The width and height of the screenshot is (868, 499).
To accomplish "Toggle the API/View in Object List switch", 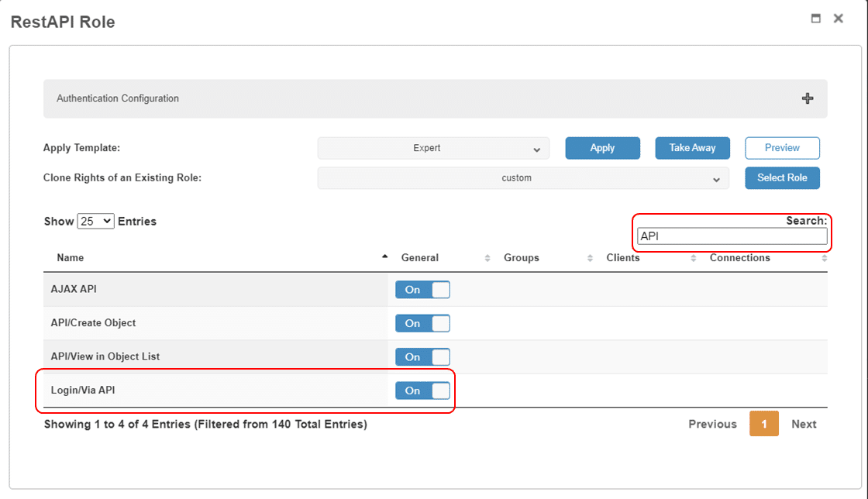I will point(422,357).
